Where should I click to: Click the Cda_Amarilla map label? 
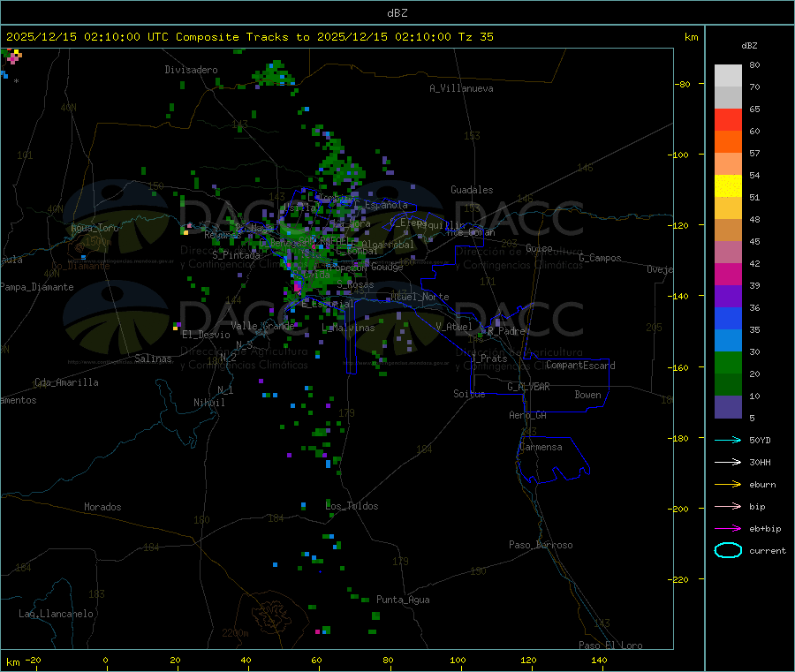point(66,382)
